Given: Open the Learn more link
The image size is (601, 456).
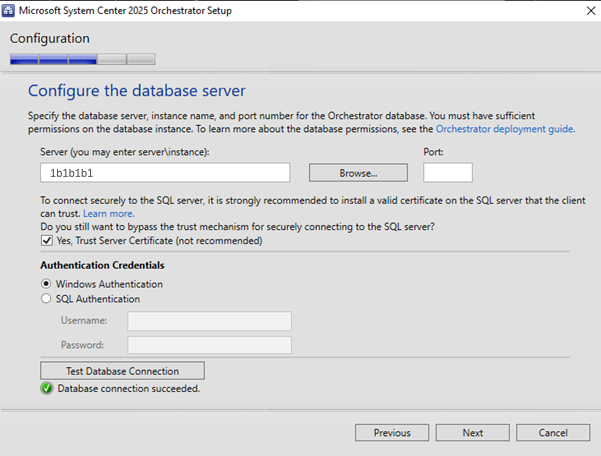Looking at the screenshot, I should click(109, 213).
